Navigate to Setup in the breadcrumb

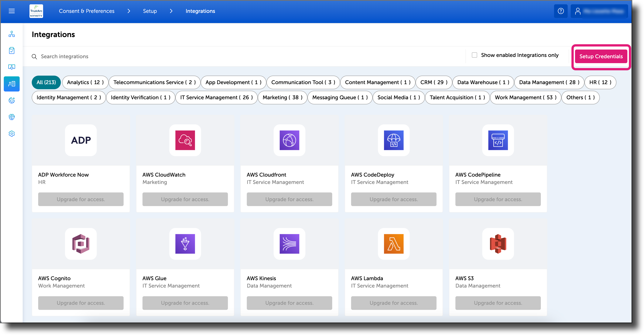(x=150, y=11)
